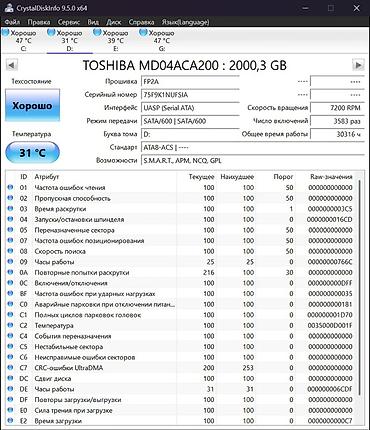Click status dot for attribute 03 spin-up time
370x430 pixels.
point(10,209)
